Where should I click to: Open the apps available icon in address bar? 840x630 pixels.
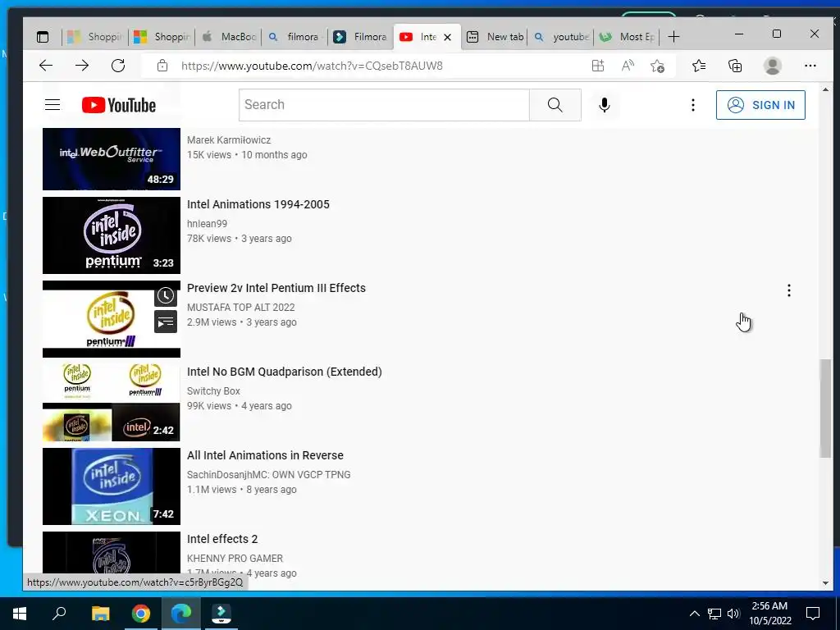(598, 66)
